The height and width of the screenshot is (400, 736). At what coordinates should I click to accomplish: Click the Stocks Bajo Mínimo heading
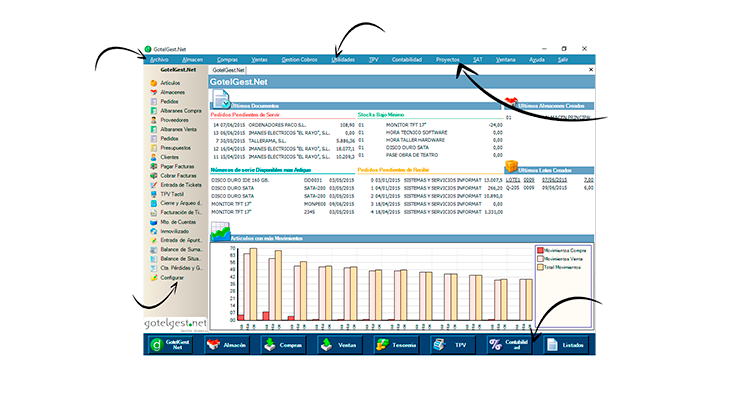click(x=381, y=115)
